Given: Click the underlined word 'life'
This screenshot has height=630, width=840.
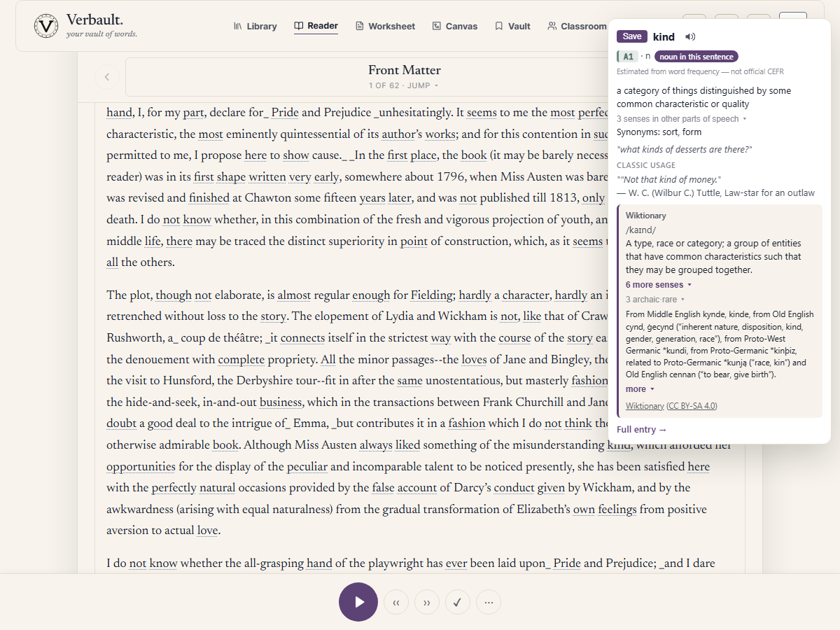Looking at the screenshot, I should pos(153,241).
